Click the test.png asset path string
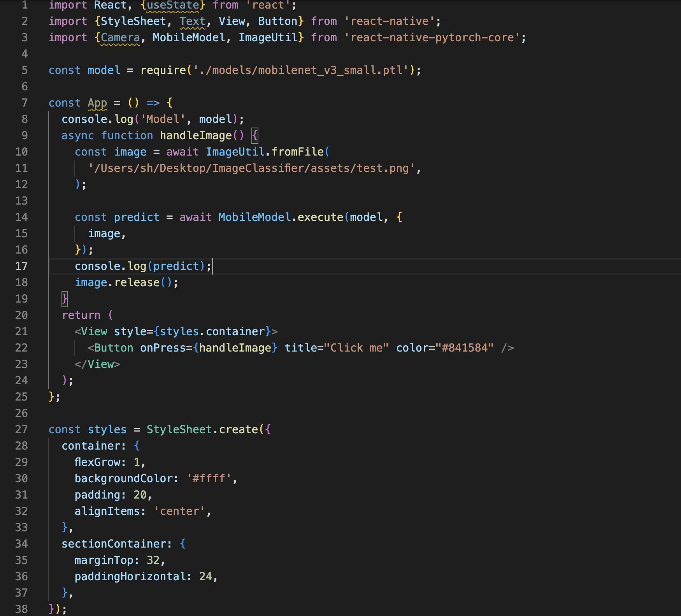The image size is (681, 616). [x=253, y=168]
